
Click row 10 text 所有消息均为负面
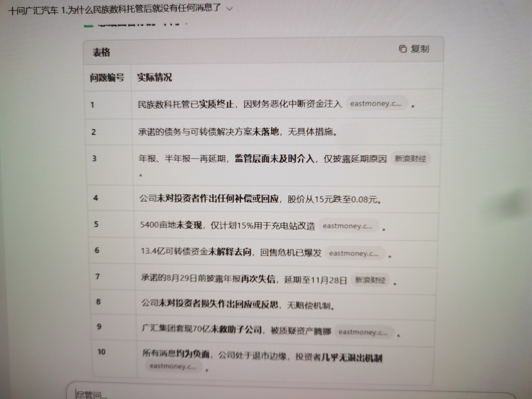pyautogui.click(x=176, y=353)
